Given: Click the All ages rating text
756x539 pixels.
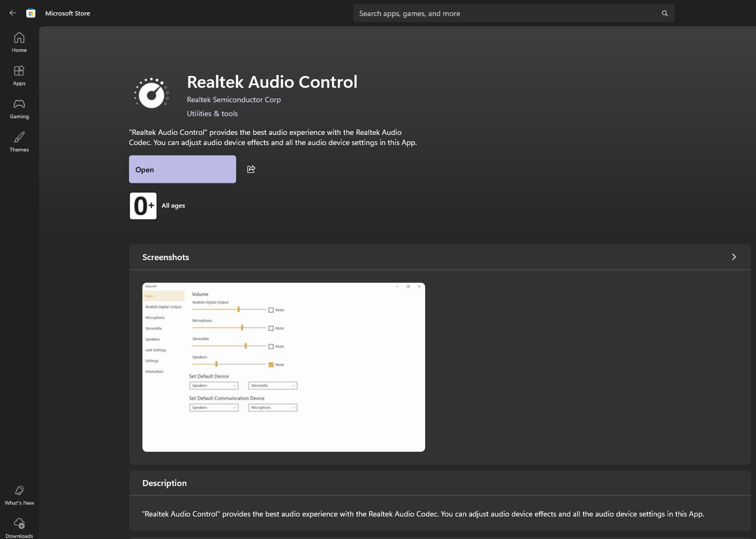Looking at the screenshot, I should coord(173,206).
